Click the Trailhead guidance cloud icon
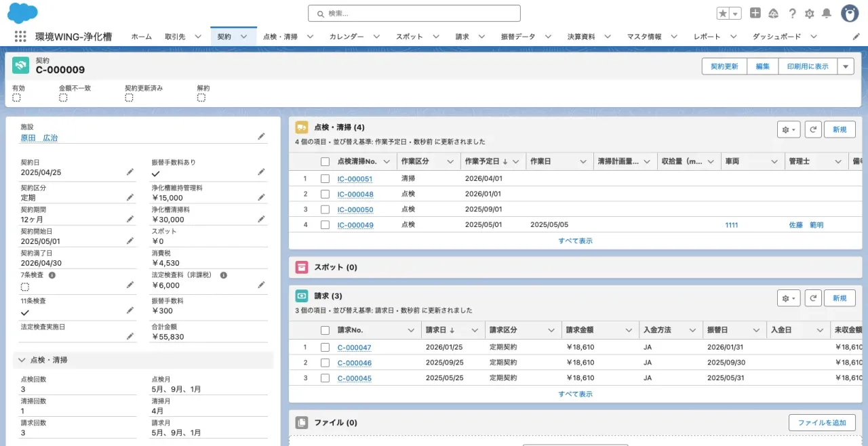 coord(774,14)
